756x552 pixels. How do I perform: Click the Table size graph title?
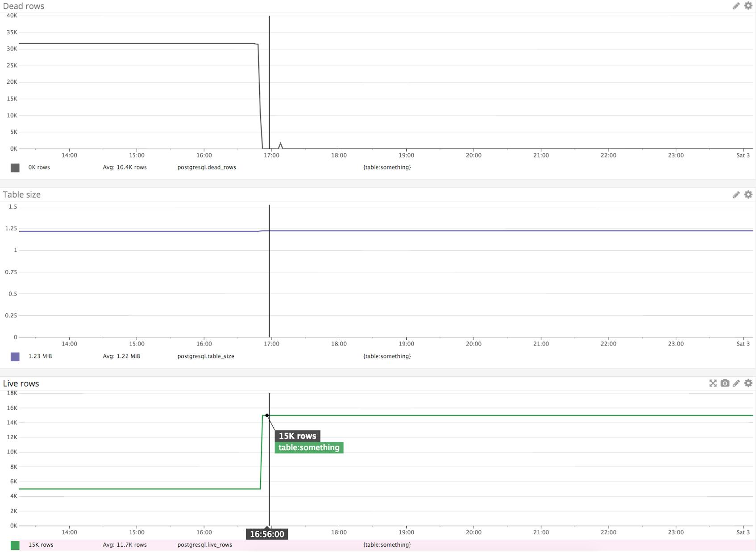tap(22, 195)
